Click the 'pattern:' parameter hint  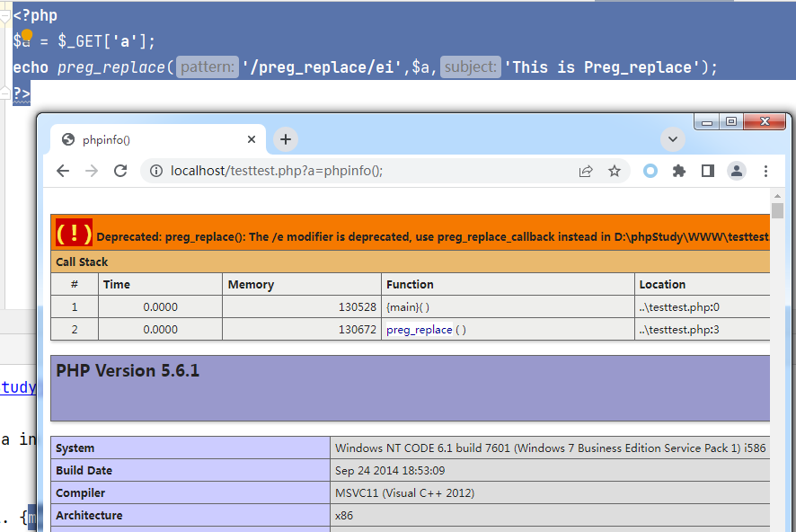208,67
